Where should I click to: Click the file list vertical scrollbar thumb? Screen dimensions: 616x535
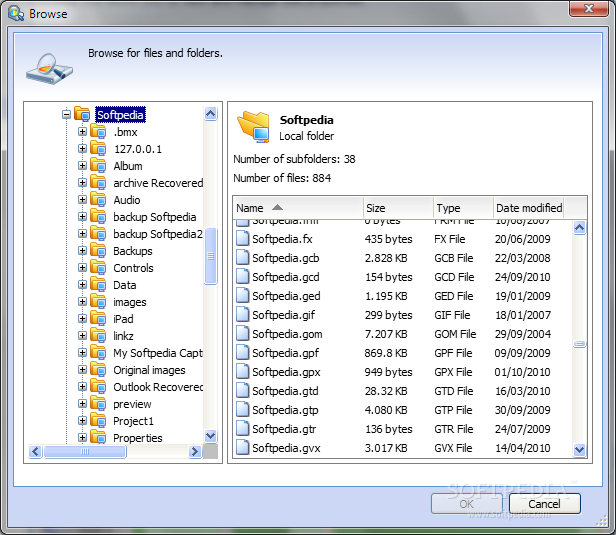point(580,344)
